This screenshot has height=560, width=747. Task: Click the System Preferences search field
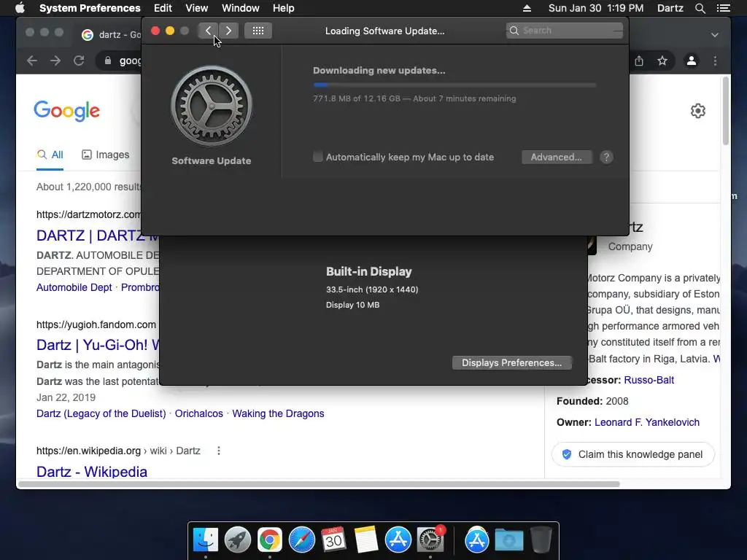click(x=565, y=31)
